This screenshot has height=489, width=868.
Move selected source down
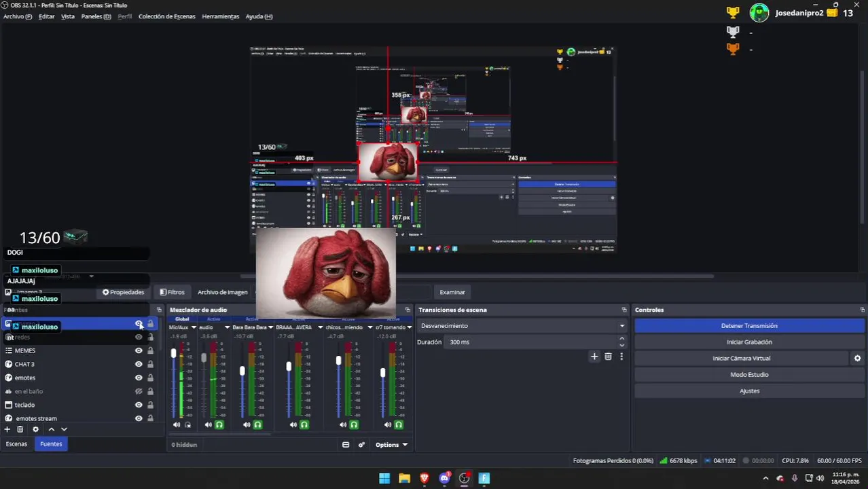tap(64, 429)
